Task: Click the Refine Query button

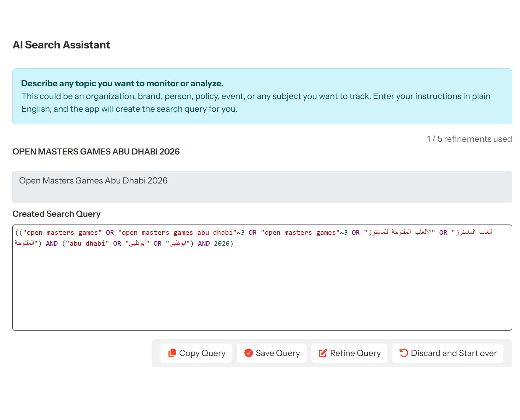Action: point(349,353)
